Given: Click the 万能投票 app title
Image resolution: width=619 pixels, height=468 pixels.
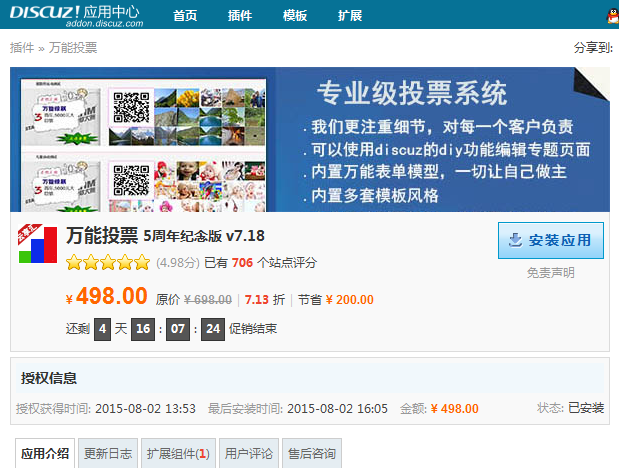Looking at the screenshot, I should pyautogui.click(x=102, y=236).
